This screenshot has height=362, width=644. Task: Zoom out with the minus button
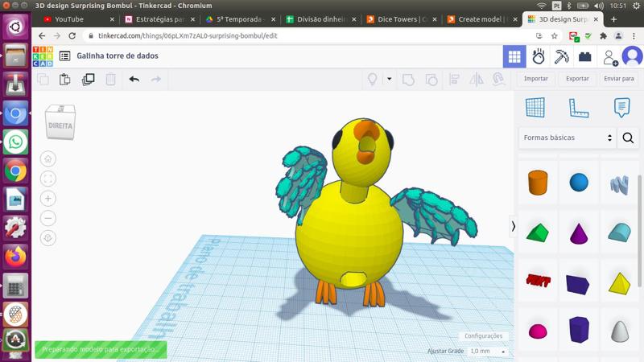point(48,218)
